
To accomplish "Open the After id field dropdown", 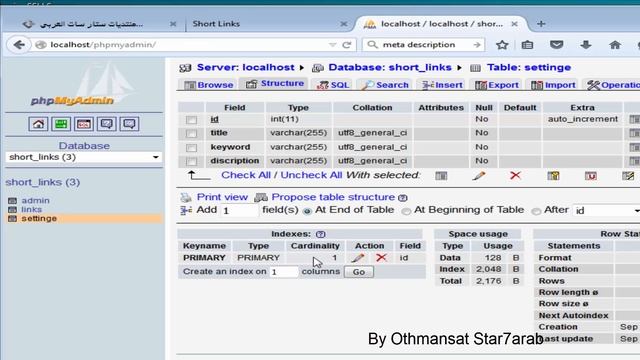I will (606, 211).
